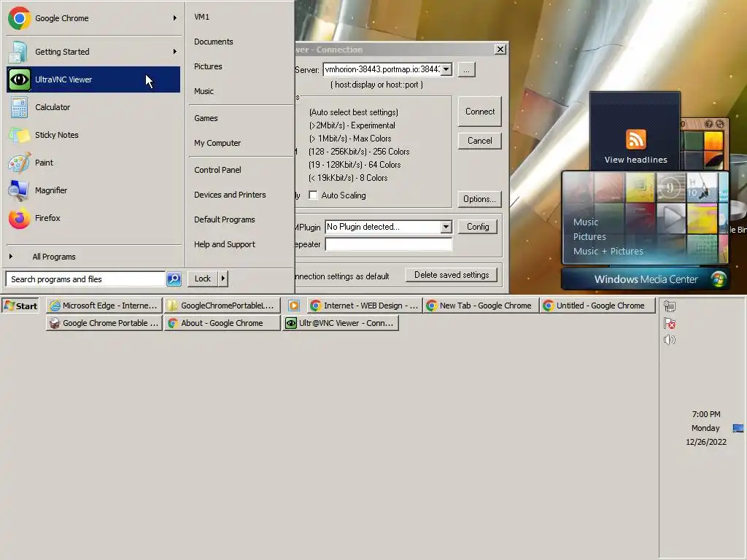The image size is (747, 560).
Task: Open VNC Options dialog
Action: [479, 198]
